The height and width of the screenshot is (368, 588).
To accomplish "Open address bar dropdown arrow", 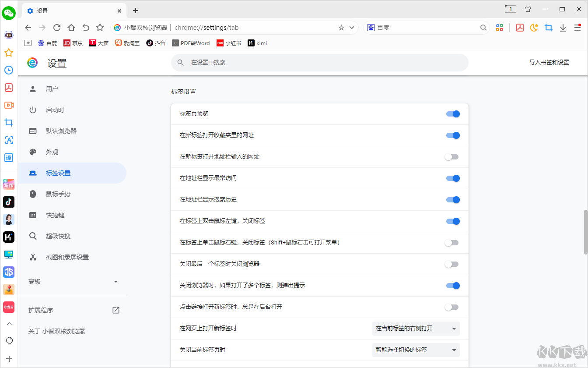I will (x=351, y=28).
